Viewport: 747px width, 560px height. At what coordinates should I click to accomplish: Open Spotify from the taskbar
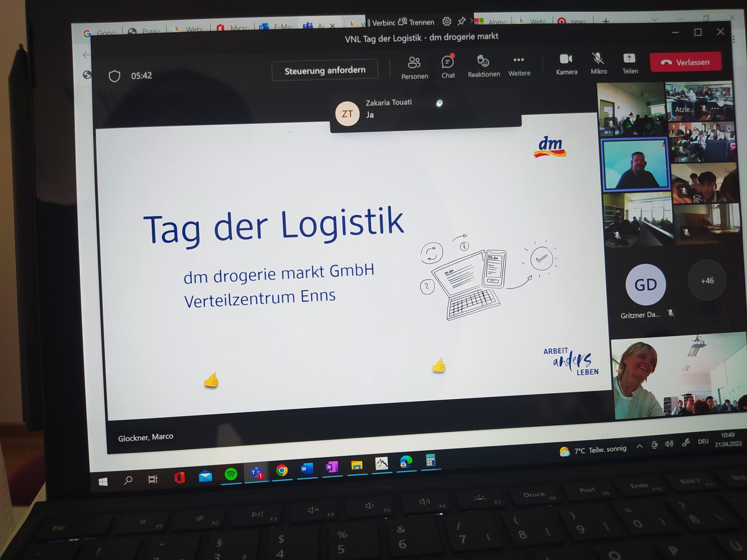pyautogui.click(x=231, y=475)
